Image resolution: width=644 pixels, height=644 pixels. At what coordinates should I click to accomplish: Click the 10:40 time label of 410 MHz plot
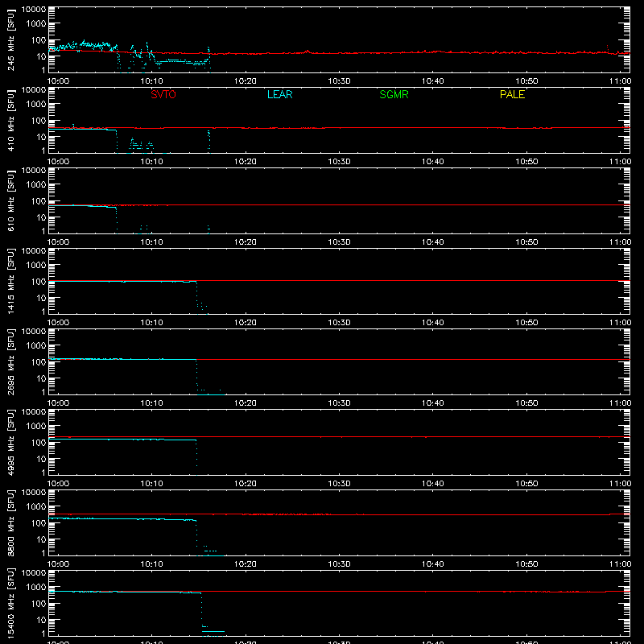coord(433,162)
